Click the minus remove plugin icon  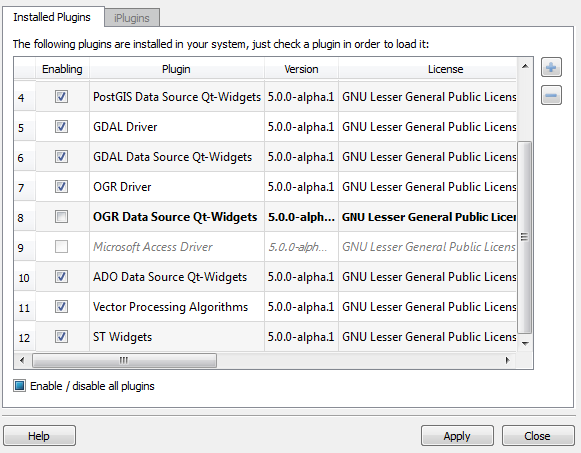click(x=551, y=95)
